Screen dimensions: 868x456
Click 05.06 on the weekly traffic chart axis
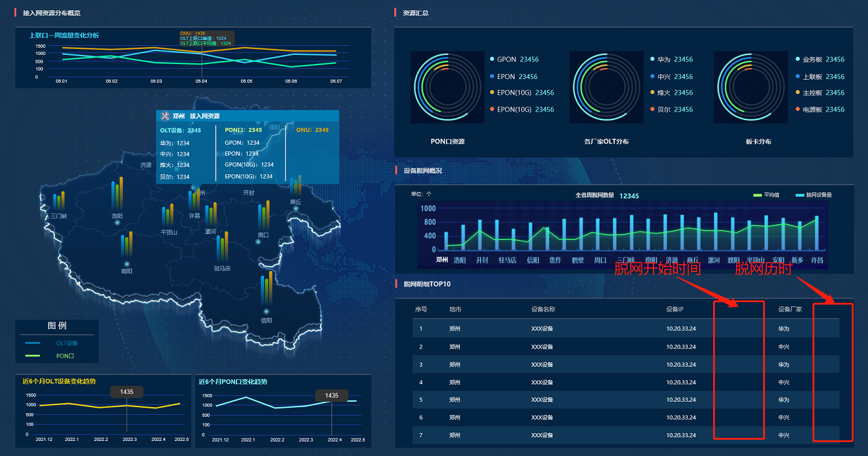tap(291, 81)
